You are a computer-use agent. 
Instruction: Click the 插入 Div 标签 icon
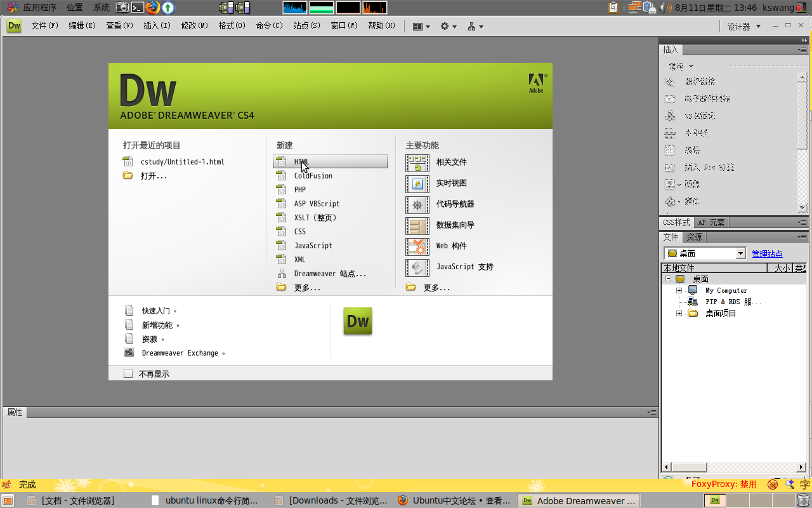click(669, 168)
